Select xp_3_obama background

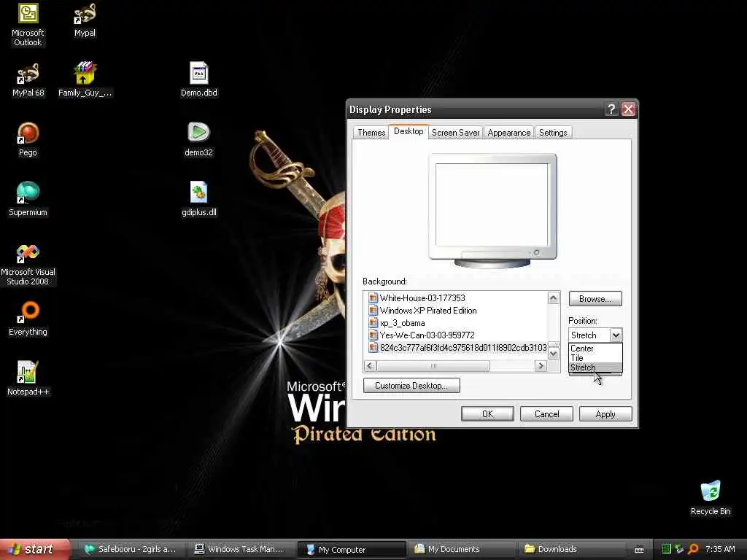[402, 323]
